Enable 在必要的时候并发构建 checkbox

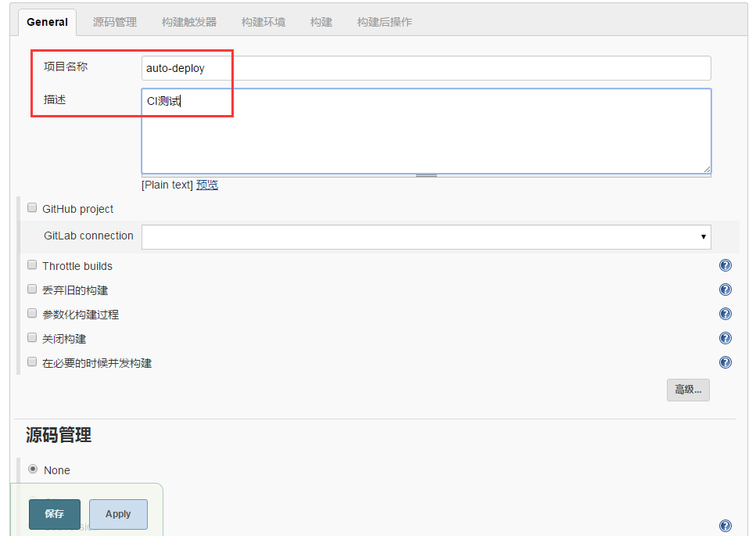tap(32, 362)
